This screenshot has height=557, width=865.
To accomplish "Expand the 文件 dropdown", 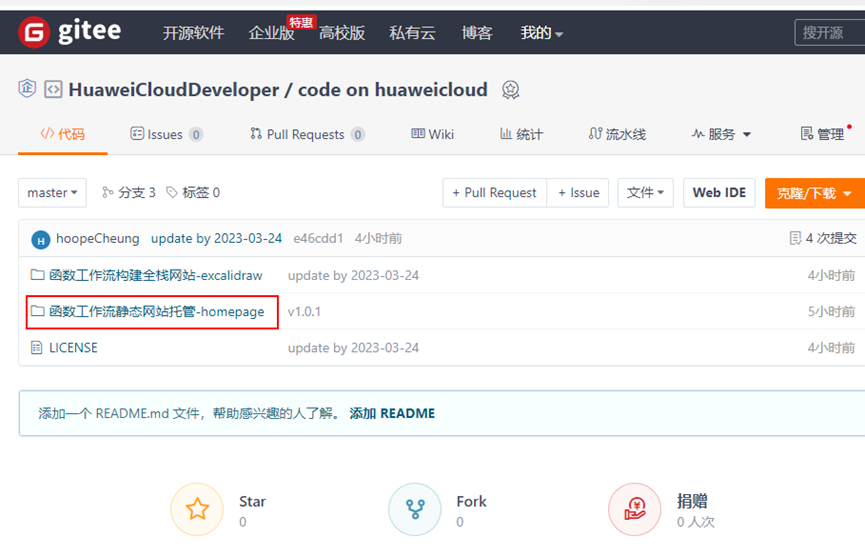I will click(645, 192).
